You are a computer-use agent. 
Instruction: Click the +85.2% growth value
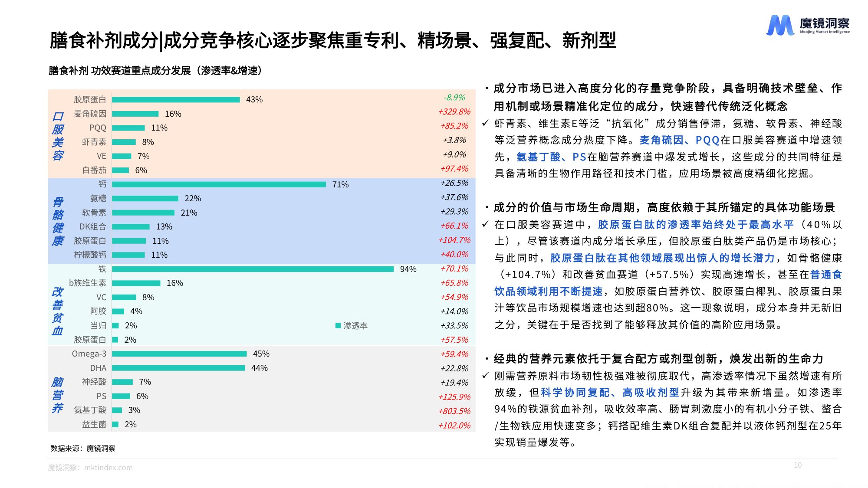tap(454, 126)
